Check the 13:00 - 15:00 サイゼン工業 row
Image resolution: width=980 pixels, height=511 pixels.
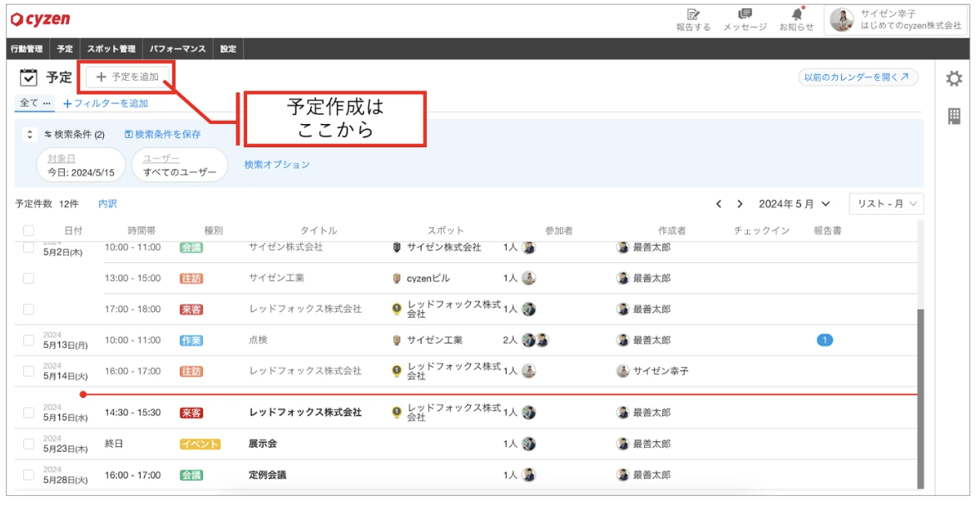[x=29, y=278]
